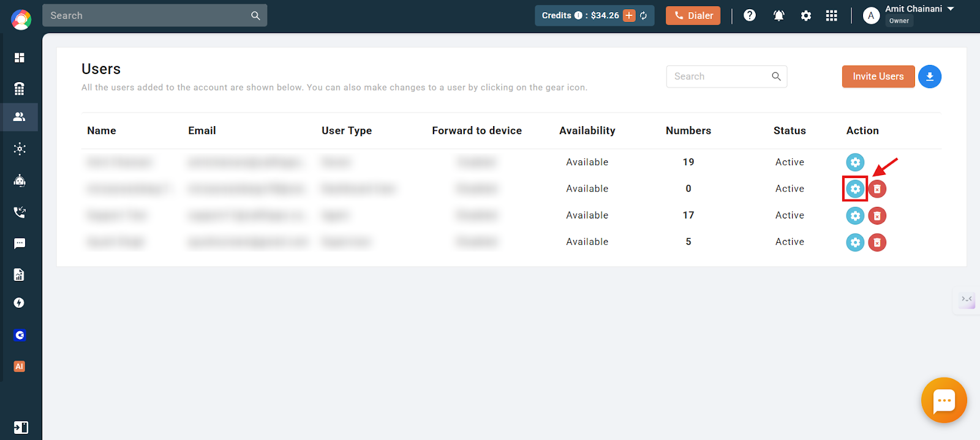Open the Dialer
Image resolution: width=980 pixels, height=440 pixels.
click(693, 15)
